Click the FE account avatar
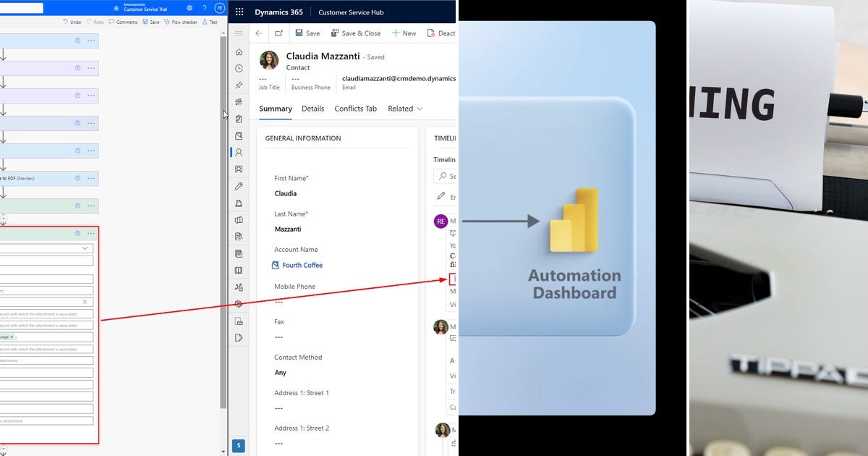The height and width of the screenshot is (456, 868). click(218, 8)
